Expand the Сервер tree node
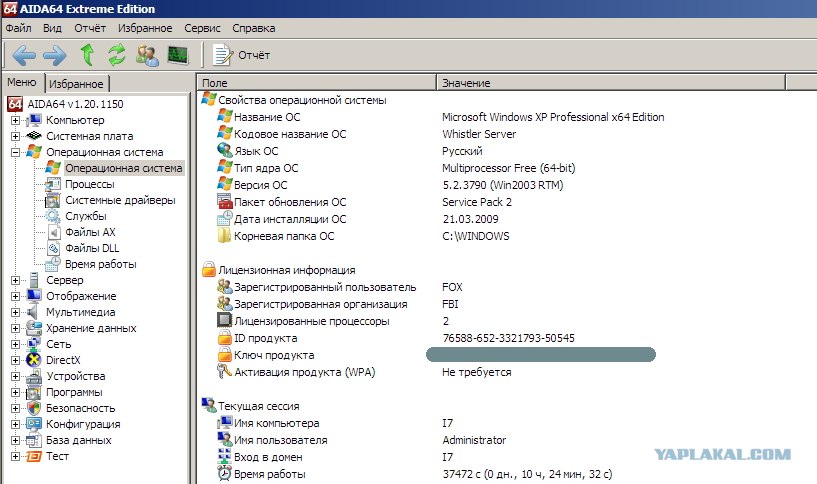 pyautogui.click(x=16, y=280)
